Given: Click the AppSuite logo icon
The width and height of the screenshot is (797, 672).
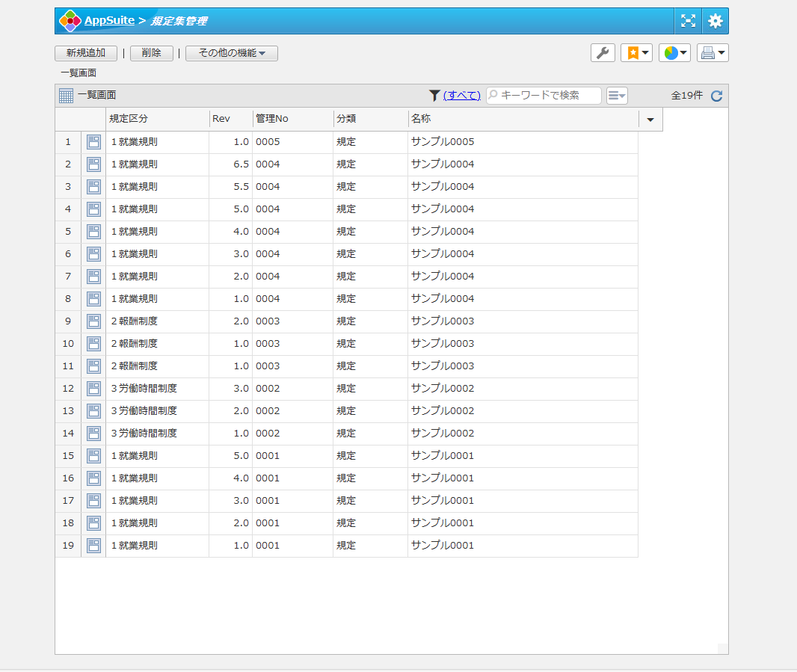Looking at the screenshot, I should point(70,21).
